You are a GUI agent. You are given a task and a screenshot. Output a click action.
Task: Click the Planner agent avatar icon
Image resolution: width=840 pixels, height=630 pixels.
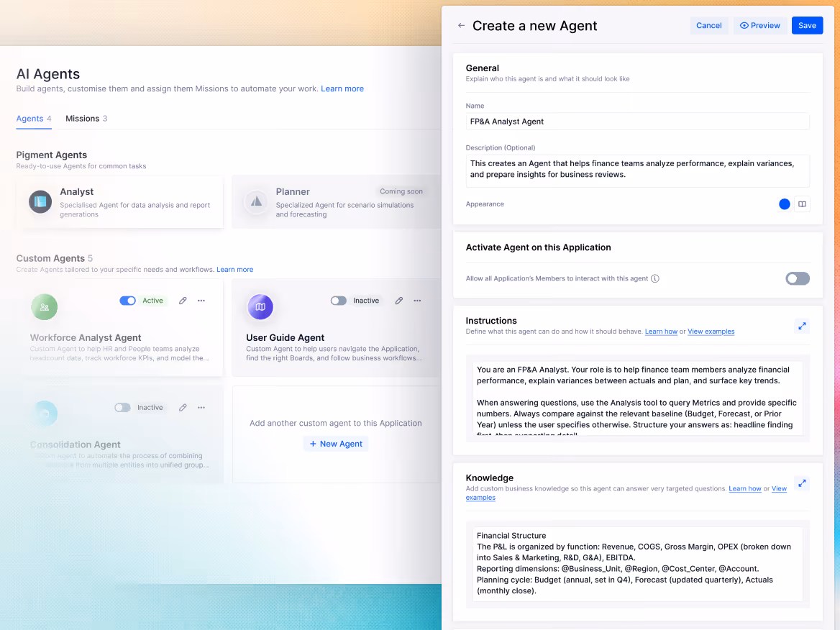[x=256, y=202]
